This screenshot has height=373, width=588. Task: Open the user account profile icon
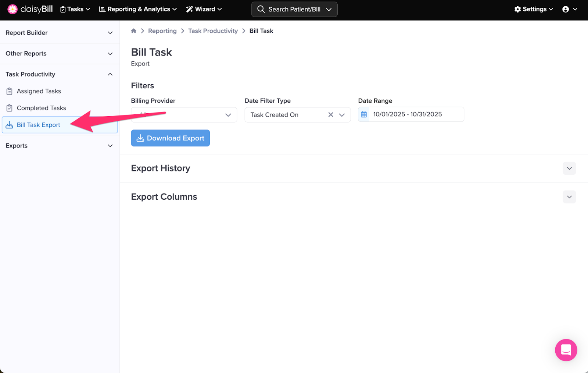coord(566,9)
